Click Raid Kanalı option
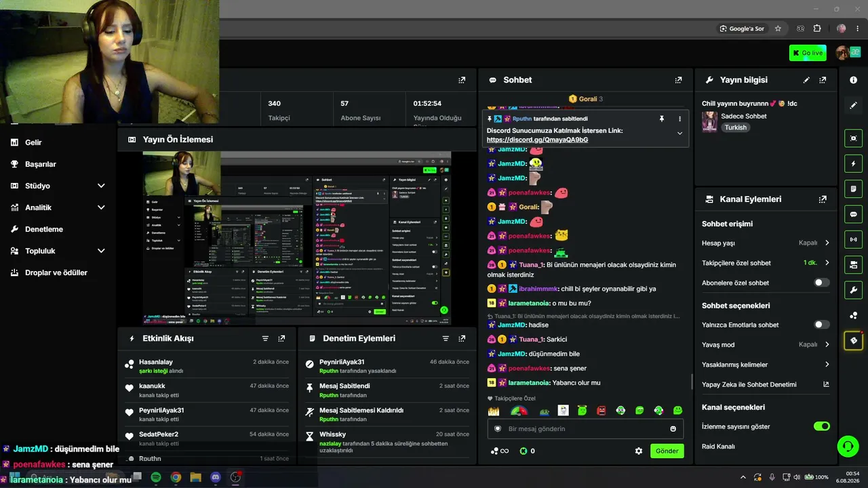This screenshot has height=488, width=868. tap(718, 447)
